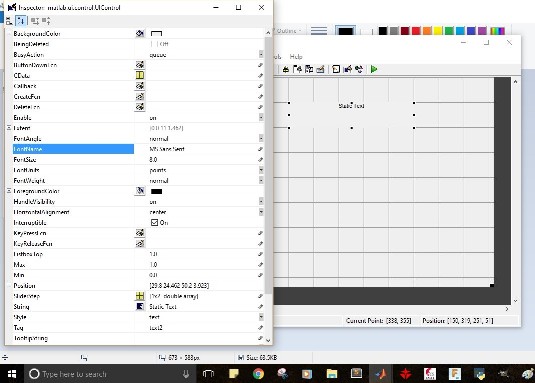The height and width of the screenshot is (383, 535).
Task: Open the Style property dropdown
Action: point(261,317)
